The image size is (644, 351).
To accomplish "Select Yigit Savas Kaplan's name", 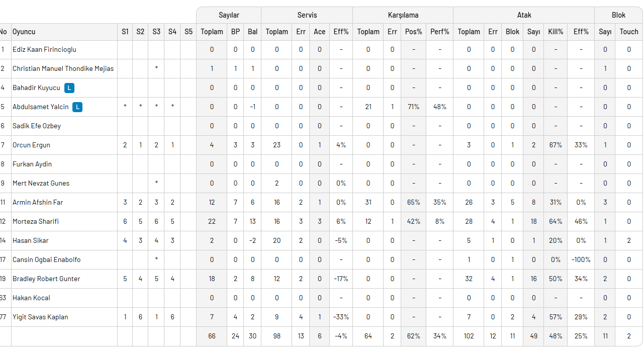I will click(40, 317).
